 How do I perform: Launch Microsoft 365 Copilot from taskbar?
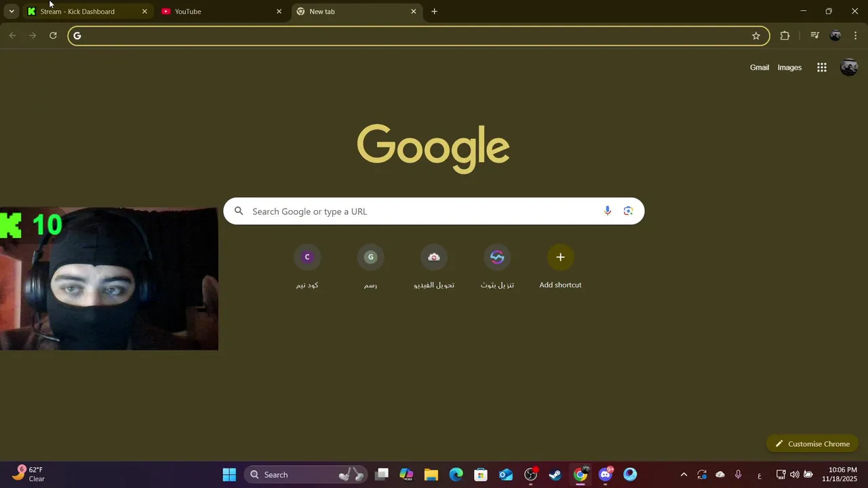pyautogui.click(x=406, y=474)
